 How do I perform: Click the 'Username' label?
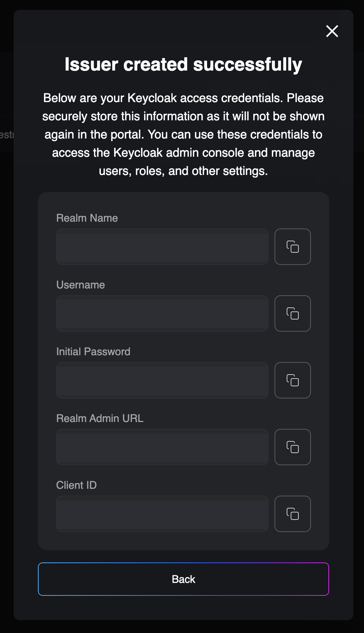80,285
